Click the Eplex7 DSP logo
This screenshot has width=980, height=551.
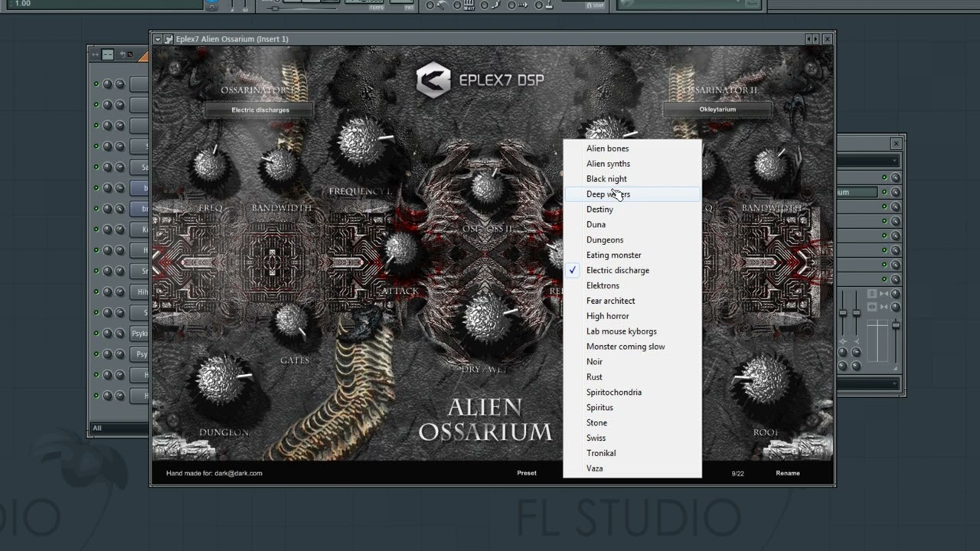pyautogui.click(x=480, y=80)
